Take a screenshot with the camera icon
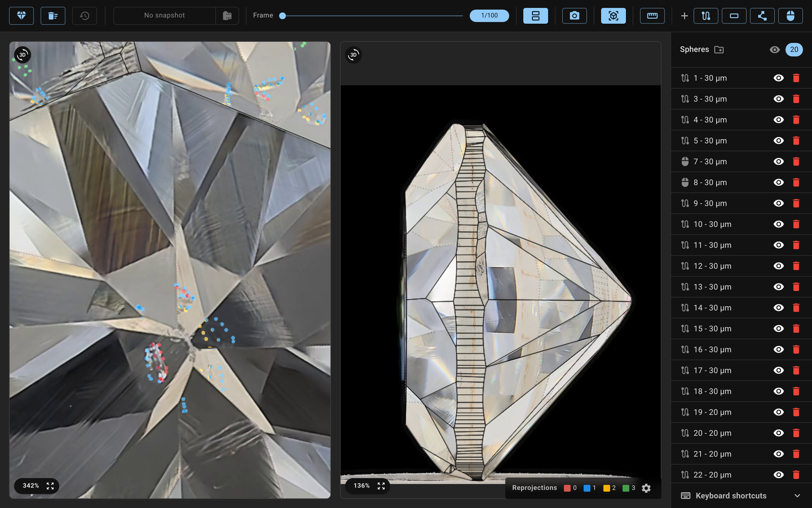The height and width of the screenshot is (508, 812). pyautogui.click(x=574, y=16)
